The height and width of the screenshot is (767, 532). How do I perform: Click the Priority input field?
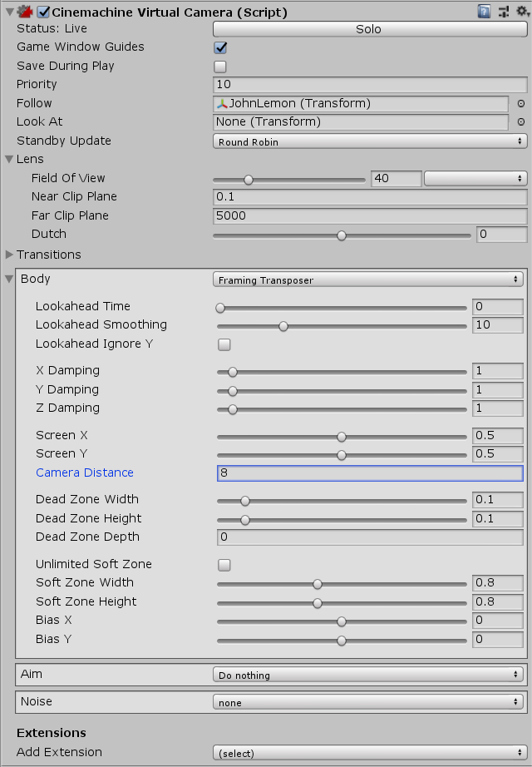tap(370, 85)
